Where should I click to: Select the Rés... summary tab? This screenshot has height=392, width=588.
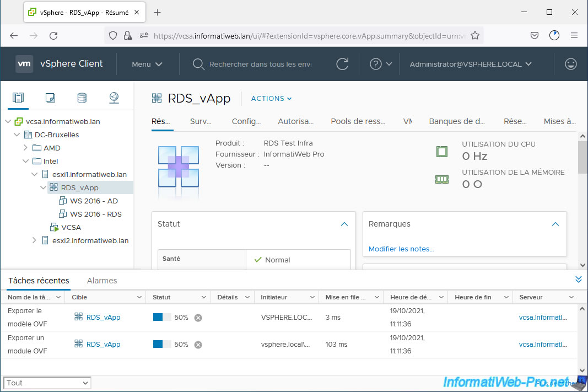pos(161,121)
